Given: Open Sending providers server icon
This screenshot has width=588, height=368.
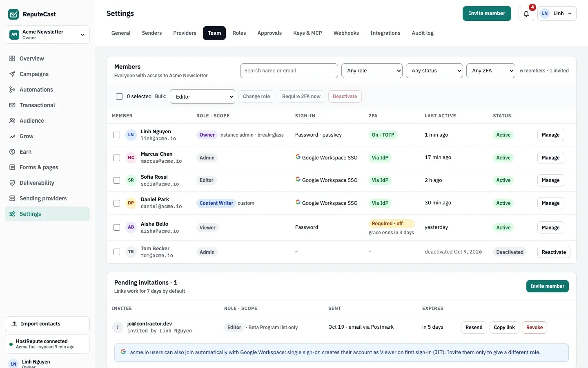Looking at the screenshot, I should click(12, 198).
